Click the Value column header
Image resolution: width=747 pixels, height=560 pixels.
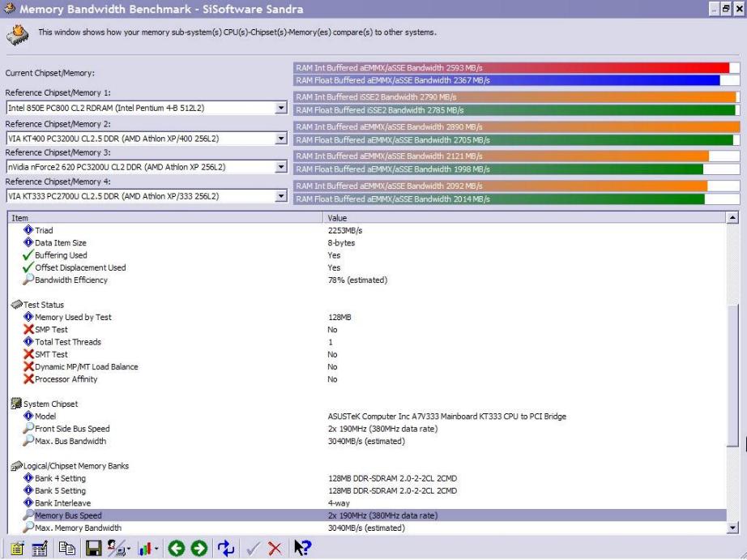524,218
